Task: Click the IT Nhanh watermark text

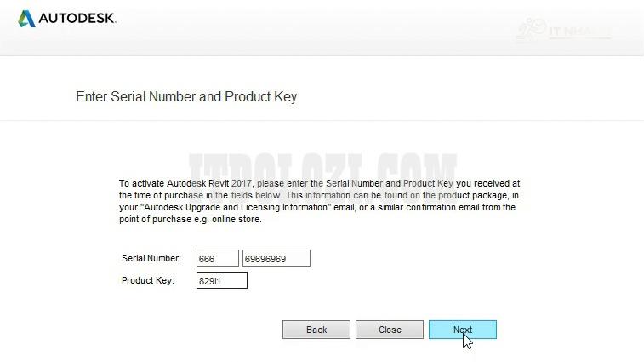Action: click(579, 32)
